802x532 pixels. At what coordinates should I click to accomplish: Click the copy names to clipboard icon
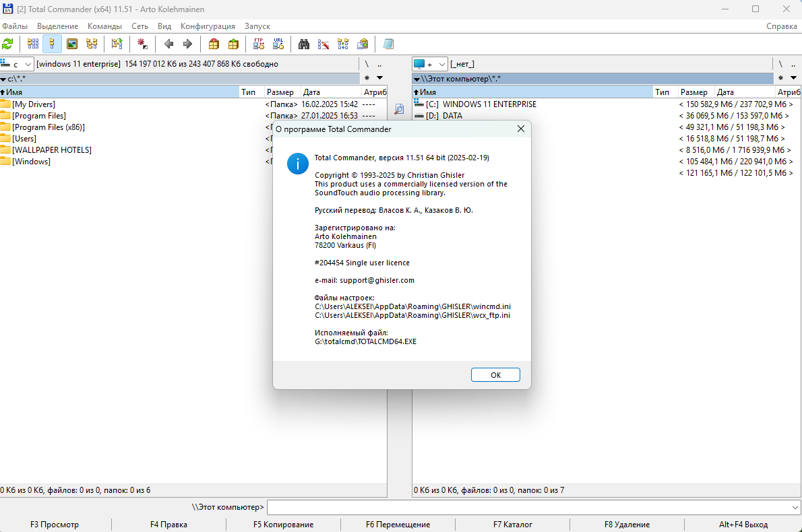[x=363, y=44]
